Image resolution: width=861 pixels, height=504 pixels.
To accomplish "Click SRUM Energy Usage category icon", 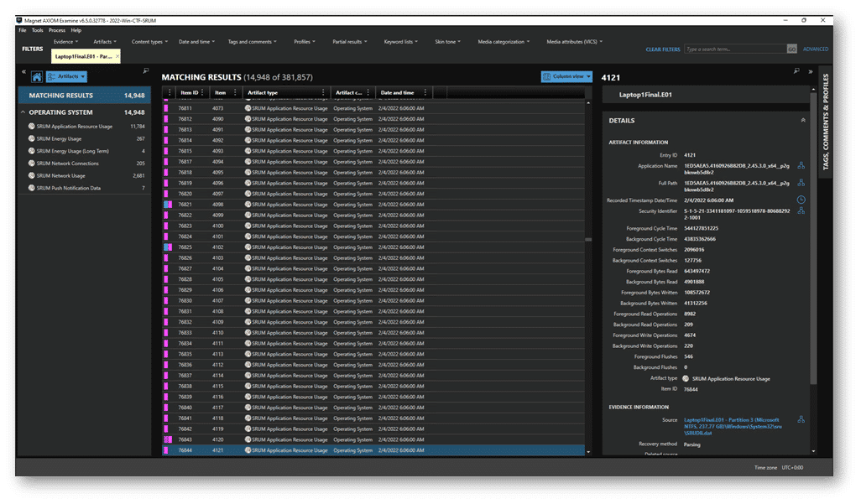I will pyautogui.click(x=31, y=138).
